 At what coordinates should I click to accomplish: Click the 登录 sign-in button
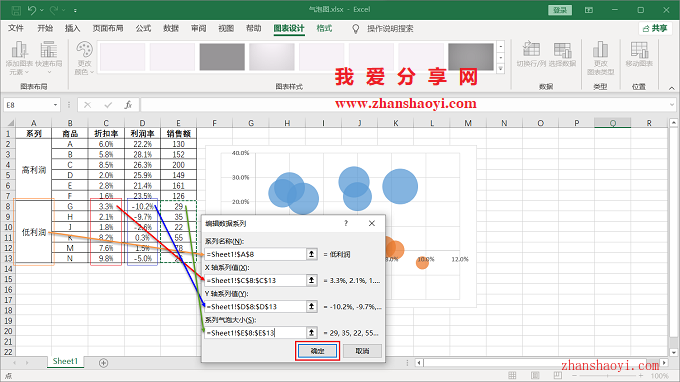560,10
